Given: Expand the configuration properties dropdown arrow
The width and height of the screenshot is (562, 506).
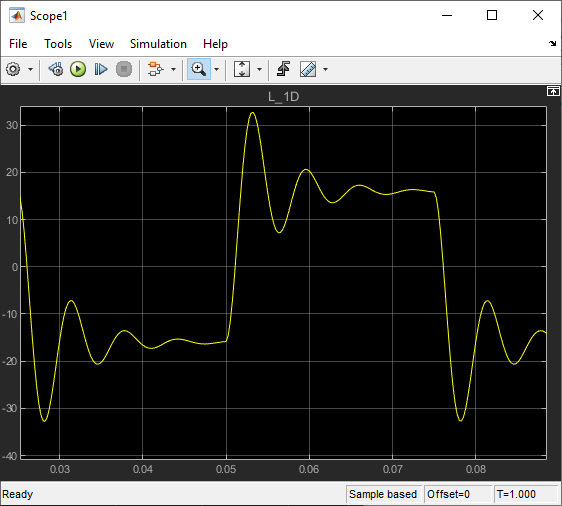Looking at the screenshot, I should pos(30,70).
